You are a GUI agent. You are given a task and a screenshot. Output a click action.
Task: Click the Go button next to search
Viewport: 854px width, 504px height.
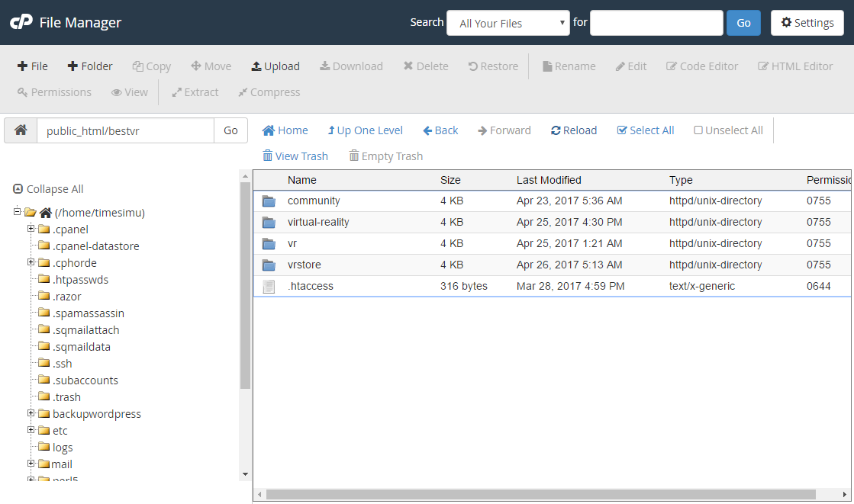(743, 23)
